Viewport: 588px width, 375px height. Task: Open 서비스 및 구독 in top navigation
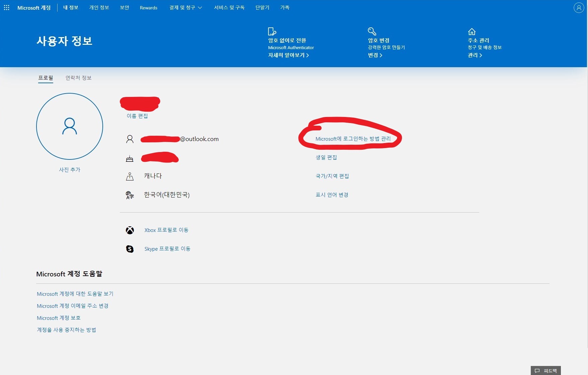pyautogui.click(x=229, y=8)
